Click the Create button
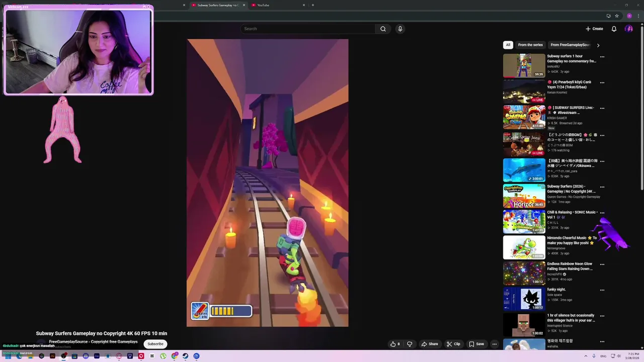This screenshot has height=362, width=644. 594,29
